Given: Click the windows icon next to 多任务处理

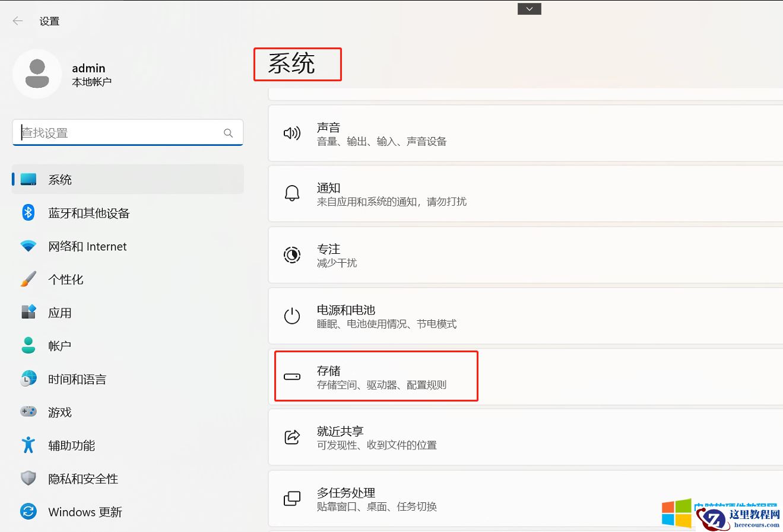Looking at the screenshot, I should tap(292, 498).
